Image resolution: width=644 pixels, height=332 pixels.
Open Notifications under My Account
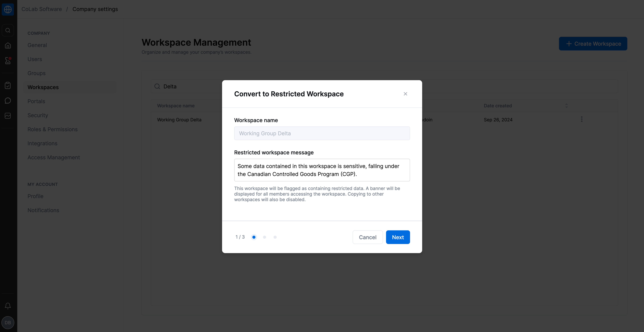[43, 210]
